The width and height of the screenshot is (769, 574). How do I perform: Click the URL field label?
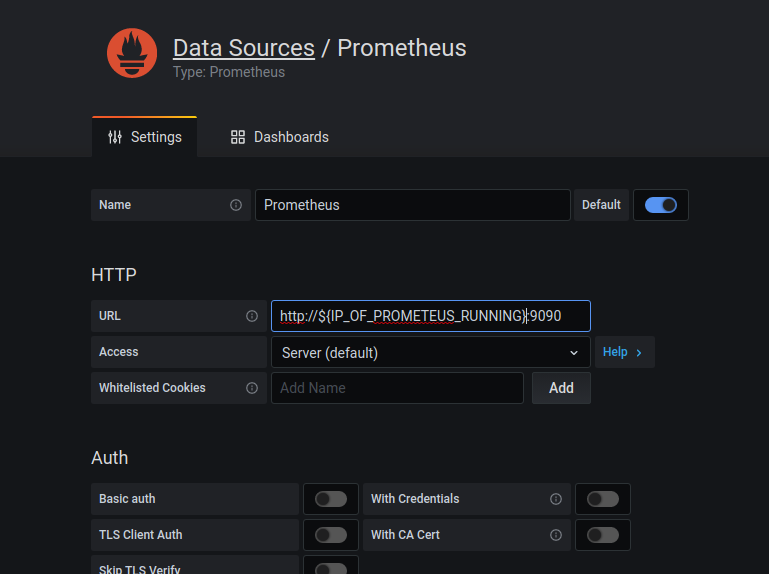(x=110, y=316)
